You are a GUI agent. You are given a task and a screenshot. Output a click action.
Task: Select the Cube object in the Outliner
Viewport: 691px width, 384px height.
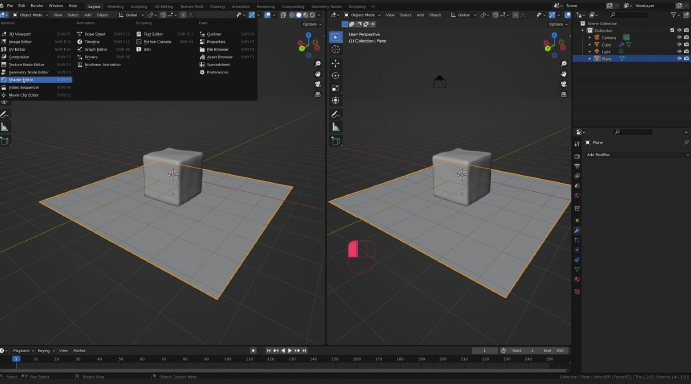click(x=606, y=45)
